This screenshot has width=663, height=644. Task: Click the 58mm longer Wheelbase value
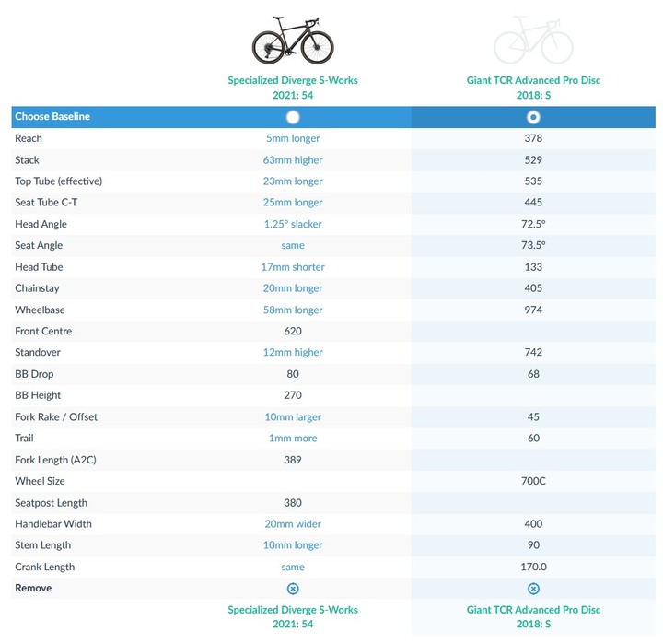(x=293, y=310)
